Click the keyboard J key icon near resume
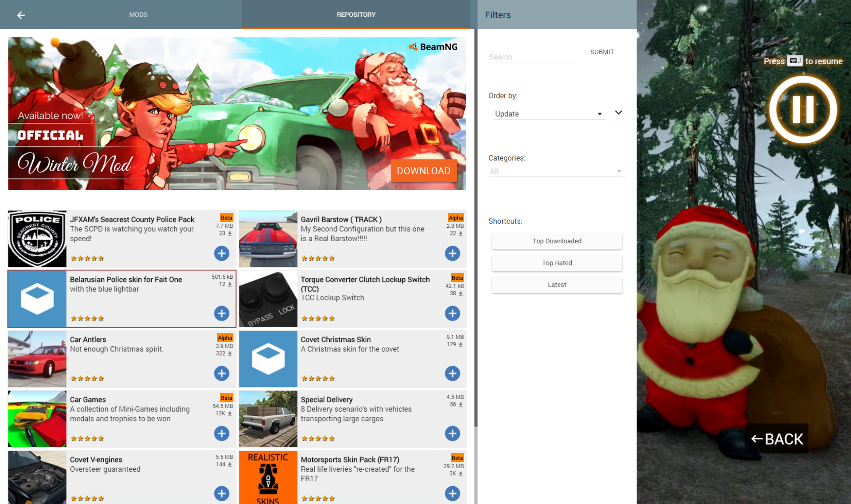The height and width of the screenshot is (504, 851). (x=795, y=61)
